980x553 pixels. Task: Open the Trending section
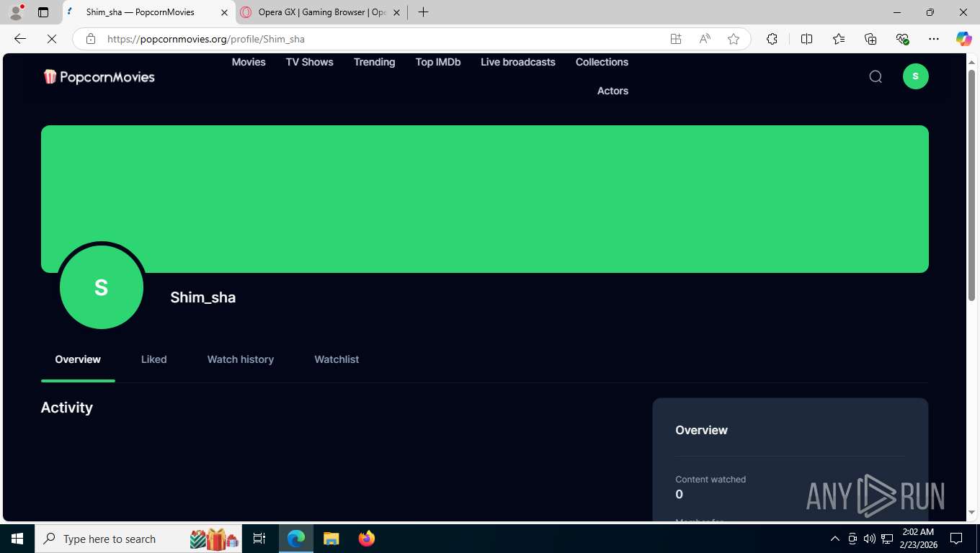point(375,62)
